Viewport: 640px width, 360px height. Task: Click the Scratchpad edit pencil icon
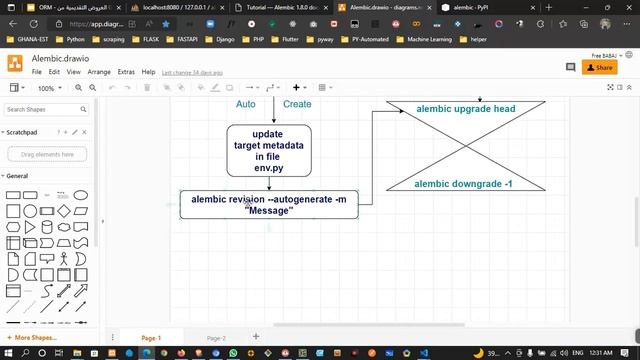pyautogui.click(x=75, y=132)
